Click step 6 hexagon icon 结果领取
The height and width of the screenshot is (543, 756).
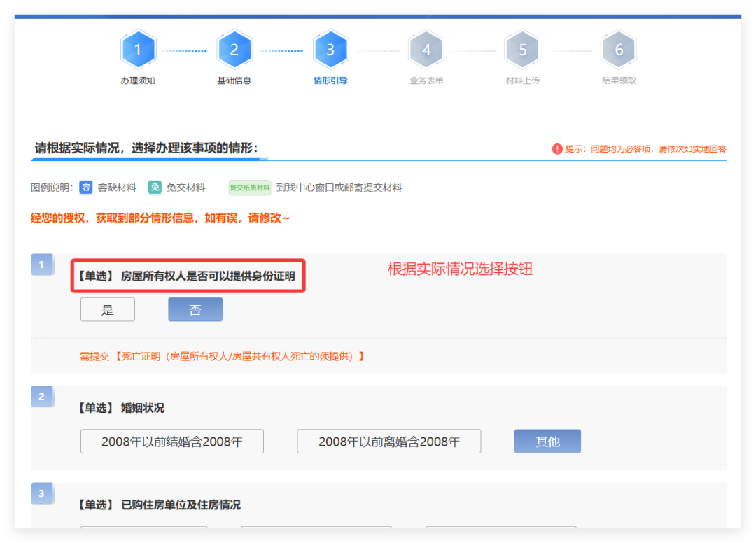pyautogui.click(x=619, y=50)
